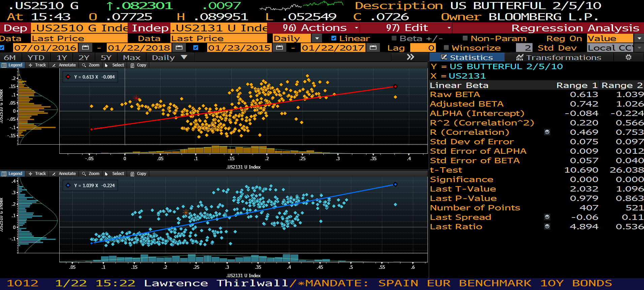Click the double-chevron collapse panel icon
Viewport: 644px width, 290px height.
pyautogui.click(x=410, y=57)
